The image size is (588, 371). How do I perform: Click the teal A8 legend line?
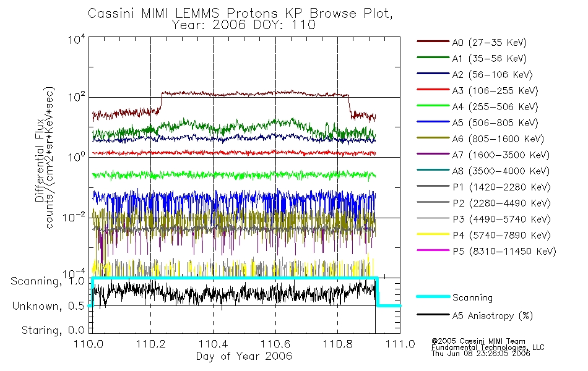(x=433, y=170)
